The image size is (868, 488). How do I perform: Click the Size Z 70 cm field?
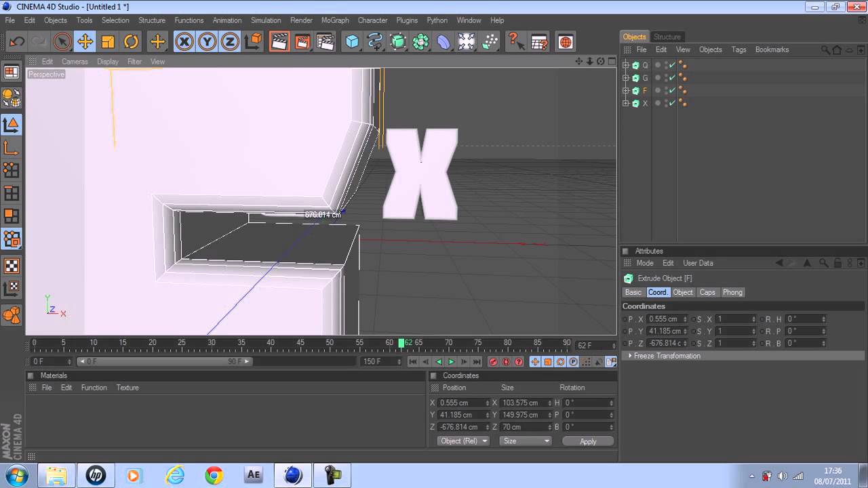(526, 427)
